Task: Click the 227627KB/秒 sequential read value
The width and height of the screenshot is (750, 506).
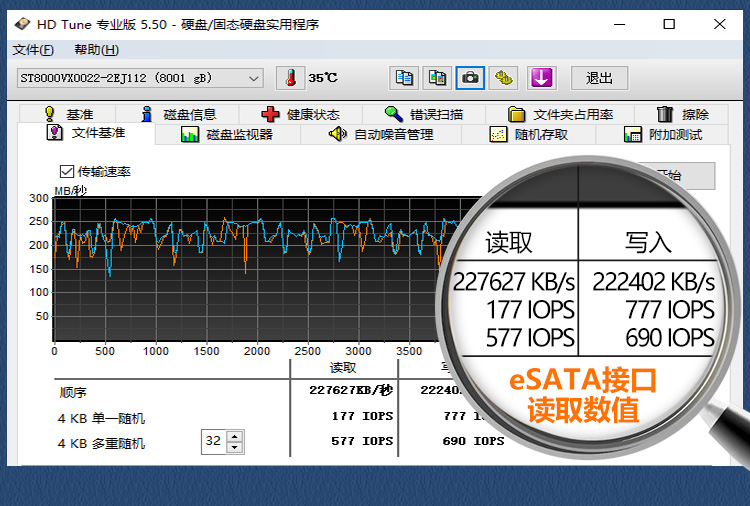Action: click(351, 390)
